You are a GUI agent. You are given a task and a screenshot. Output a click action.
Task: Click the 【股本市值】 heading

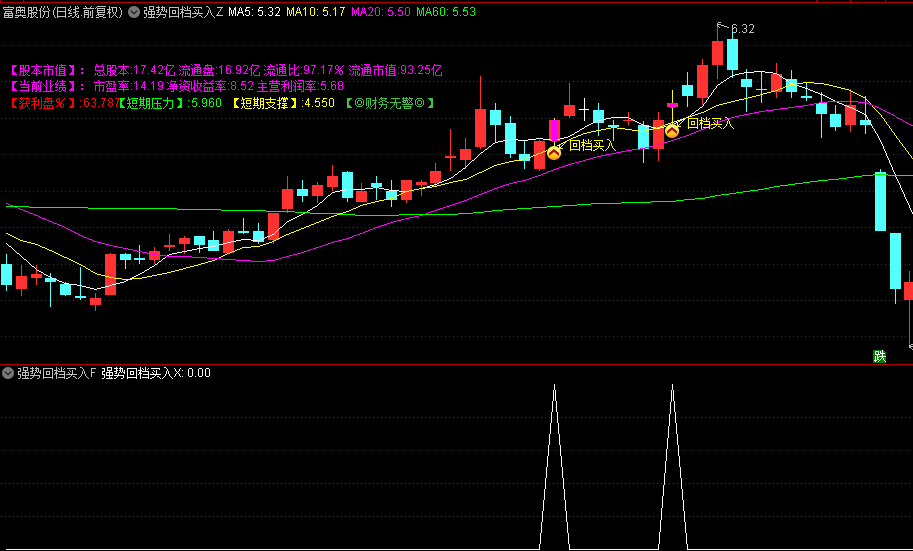click(44, 71)
